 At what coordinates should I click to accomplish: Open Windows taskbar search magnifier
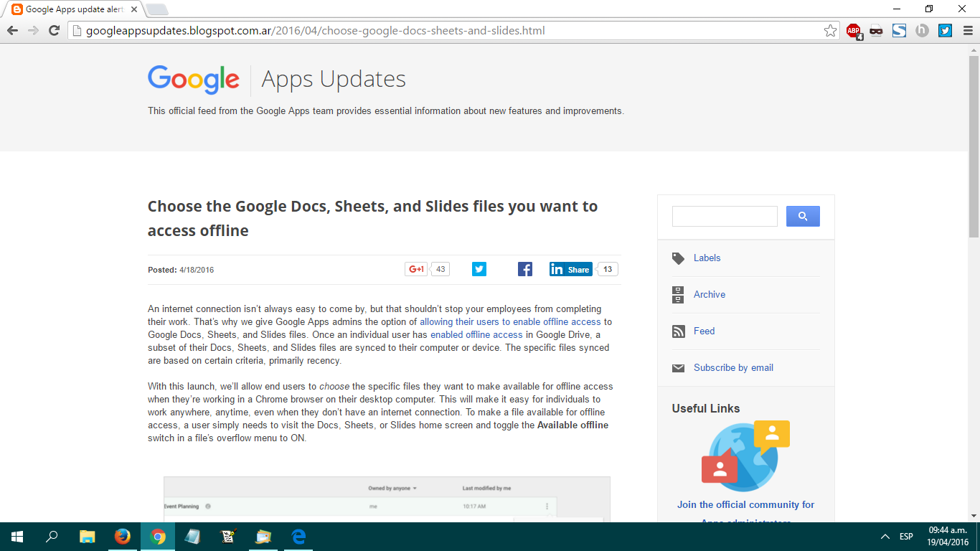52,537
